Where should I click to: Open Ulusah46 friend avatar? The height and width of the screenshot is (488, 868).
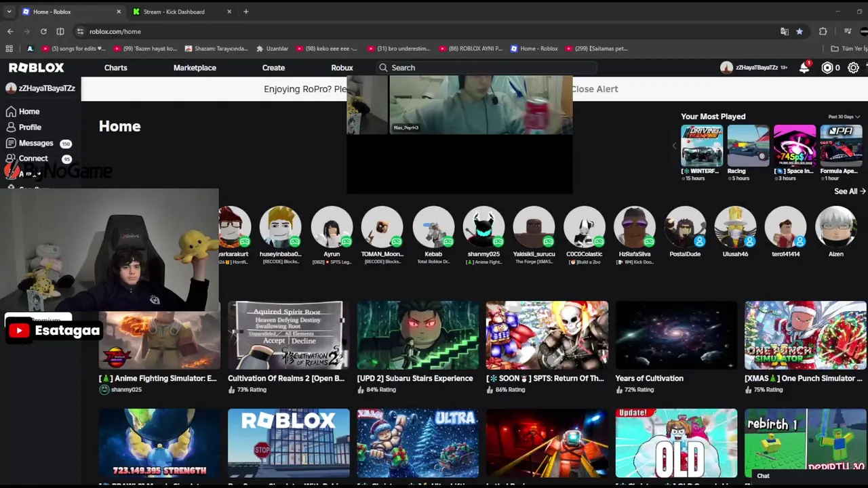click(x=735, y=228)
